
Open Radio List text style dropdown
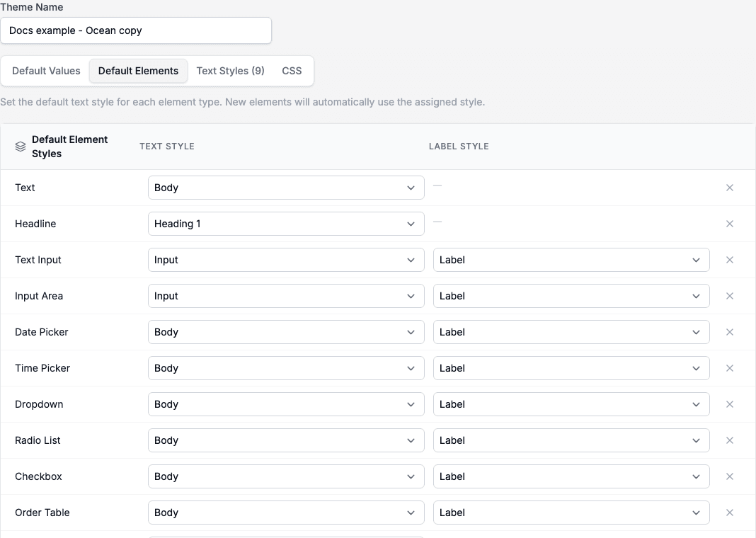[286, 440]
